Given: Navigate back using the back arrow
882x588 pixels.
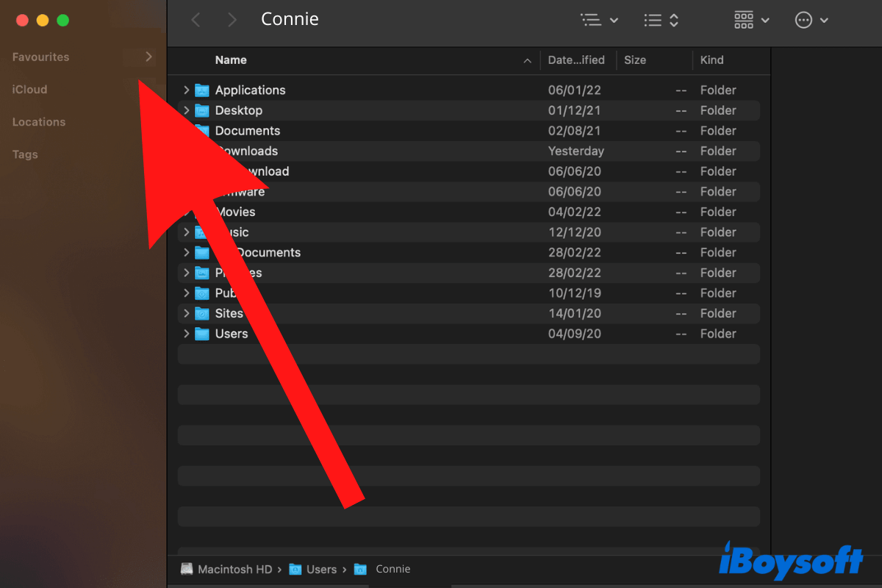Looking at the screenshot, I should click(196, 20).
